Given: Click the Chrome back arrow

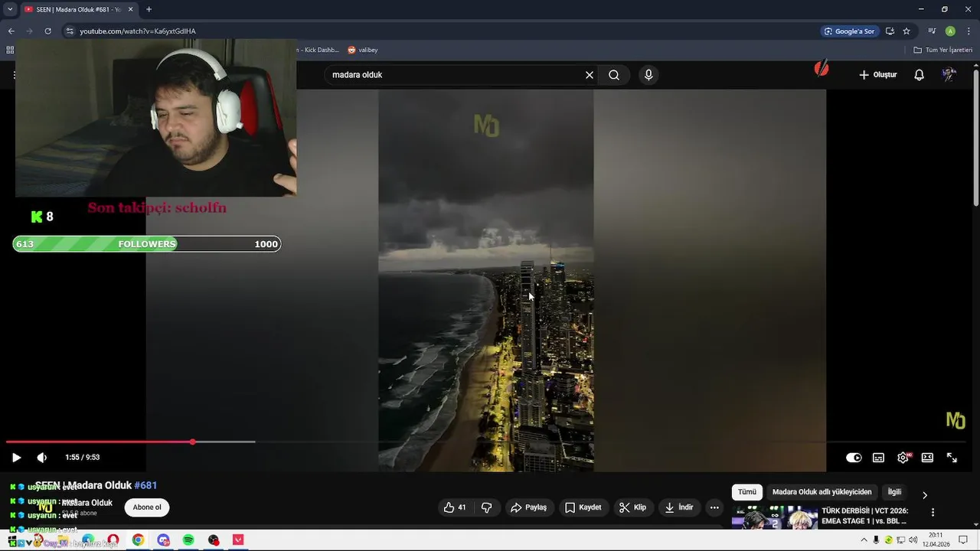Looking at the screenshot, I should [x=11, y=31].
